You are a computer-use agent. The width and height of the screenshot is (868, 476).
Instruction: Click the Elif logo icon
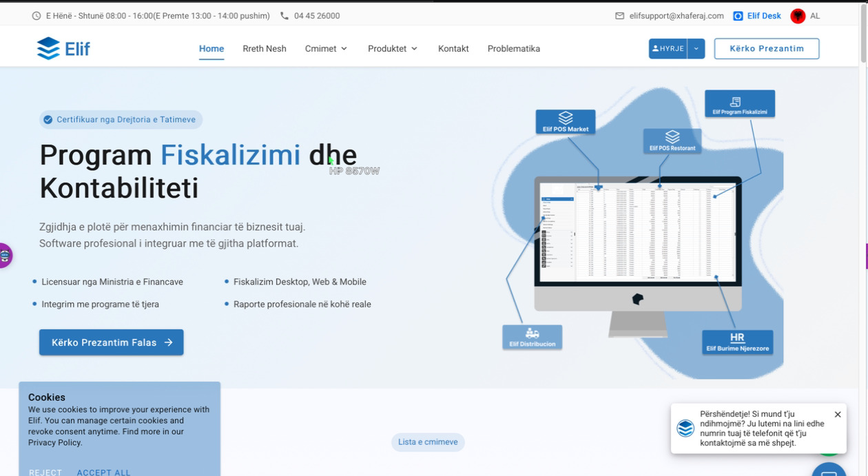(48, 49)
